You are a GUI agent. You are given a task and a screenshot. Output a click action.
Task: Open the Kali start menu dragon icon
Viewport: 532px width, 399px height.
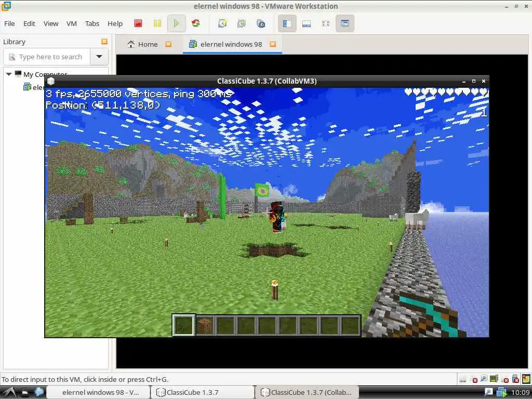pos(9,392)
